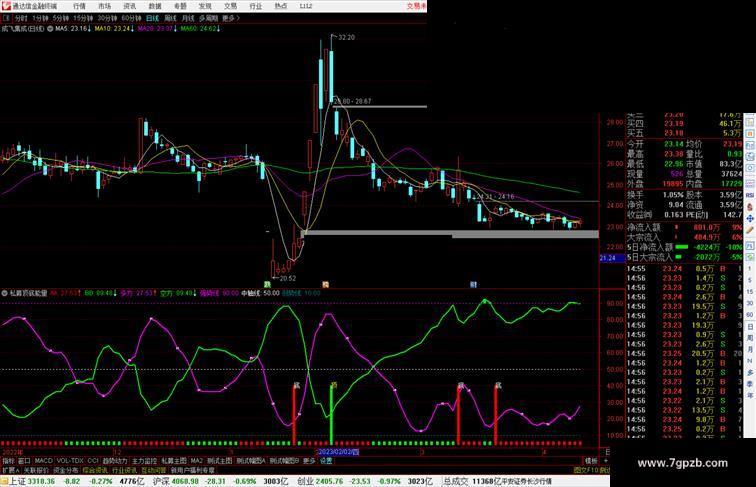
Task: Open the 市场 menu
Action: click(104, 6)
